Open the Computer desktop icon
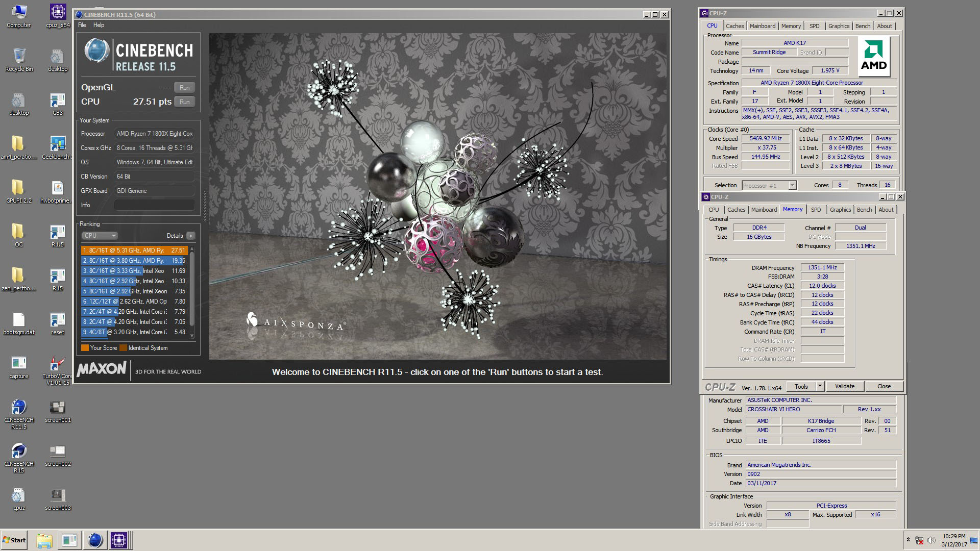The width and height of the screenshot is (980, 551). coord(19,16)
